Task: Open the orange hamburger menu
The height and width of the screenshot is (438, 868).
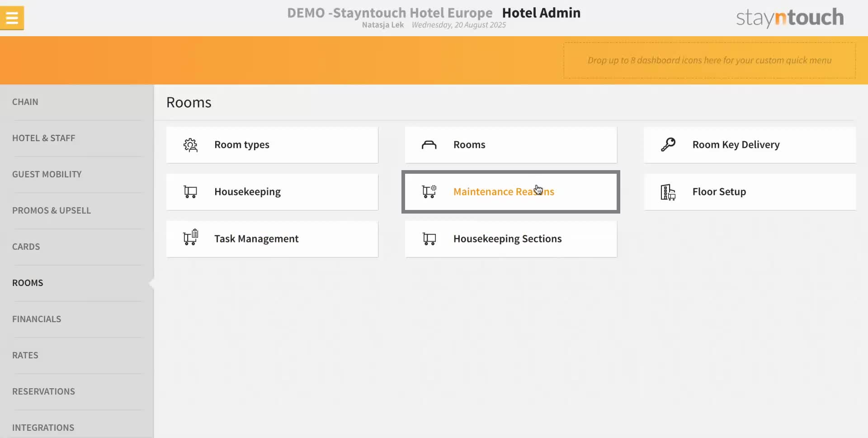Action: tap(12, 18)
